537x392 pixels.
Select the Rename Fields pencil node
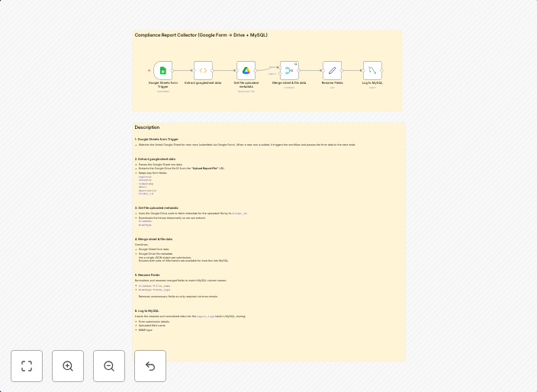(333, 70)
